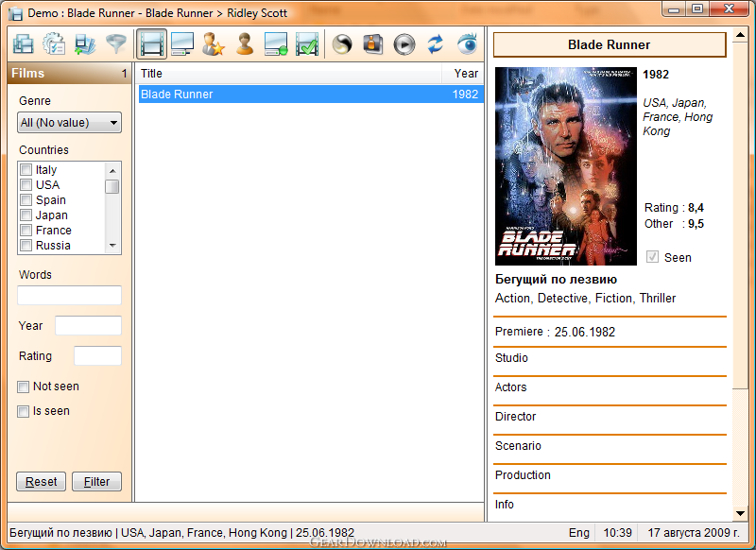Screen dimensions: 756x550
Task: Enable the Is seen filter checkbox
Action: click(23, 411)
